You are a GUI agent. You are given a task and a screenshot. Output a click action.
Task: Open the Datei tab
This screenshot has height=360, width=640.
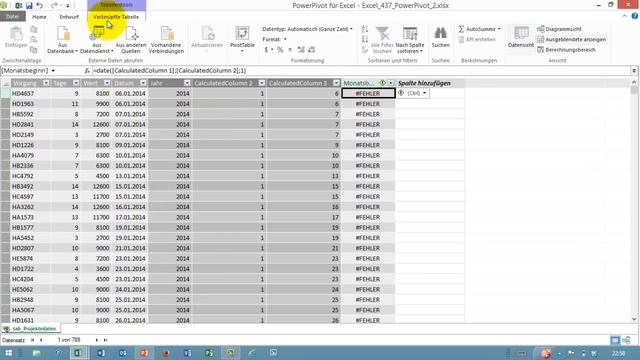click(12, 17)
